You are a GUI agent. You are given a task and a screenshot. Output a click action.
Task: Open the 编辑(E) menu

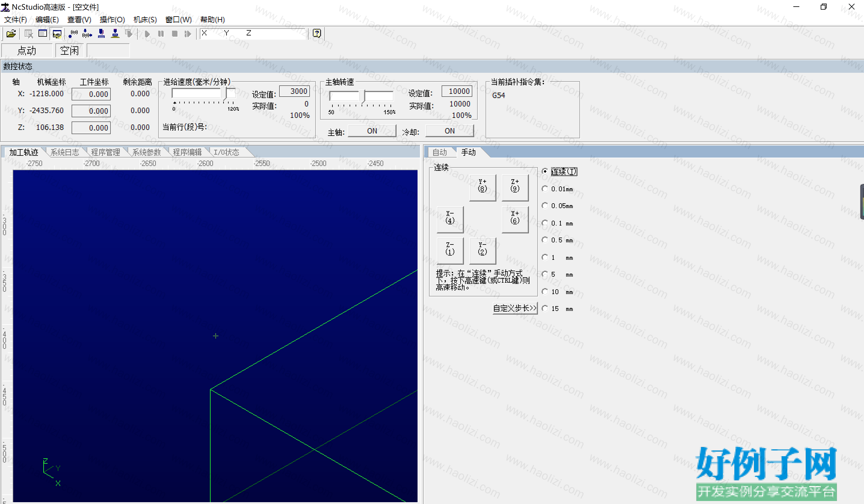coord(47,20)
